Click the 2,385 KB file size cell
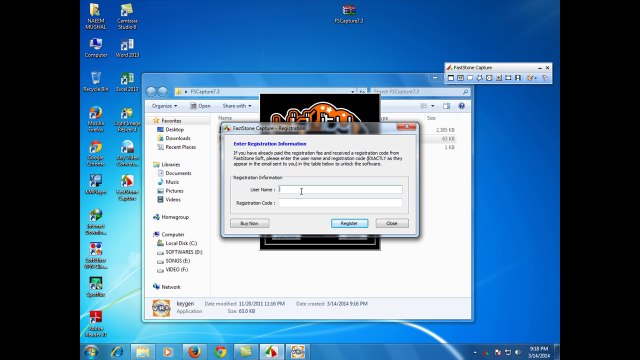This screenshot has width=640, height=360. point(445,130)
